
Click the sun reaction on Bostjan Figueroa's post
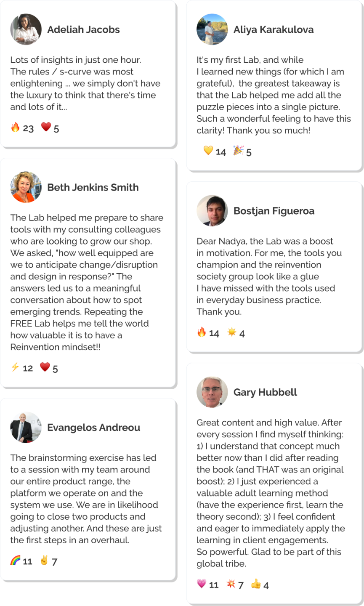point(232,332)
